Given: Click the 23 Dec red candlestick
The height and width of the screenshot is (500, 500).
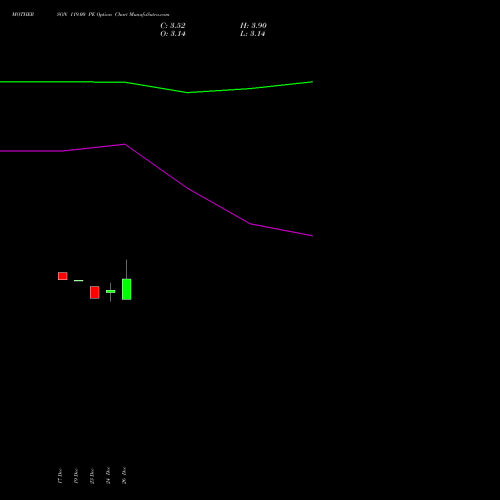Looking at the screenshot, I should click(95, 292).
